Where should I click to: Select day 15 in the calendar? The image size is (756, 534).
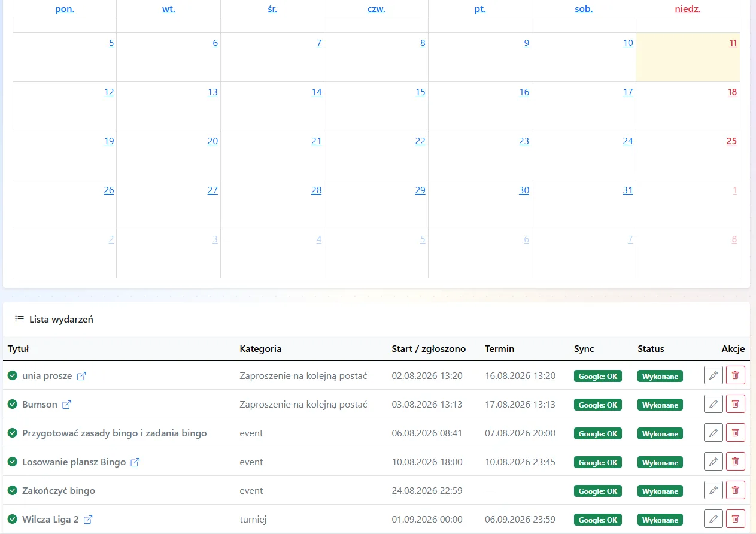coord(420,92)
